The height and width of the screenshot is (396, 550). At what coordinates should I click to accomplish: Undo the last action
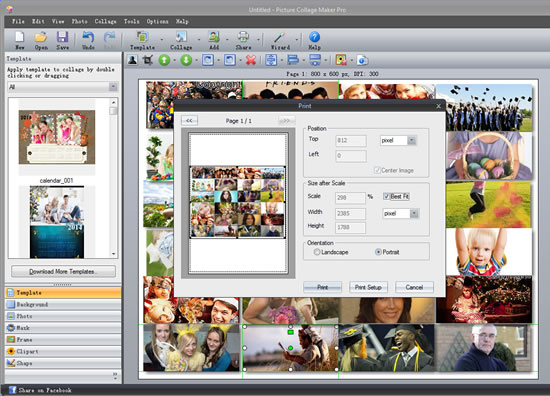coord(88,37)
